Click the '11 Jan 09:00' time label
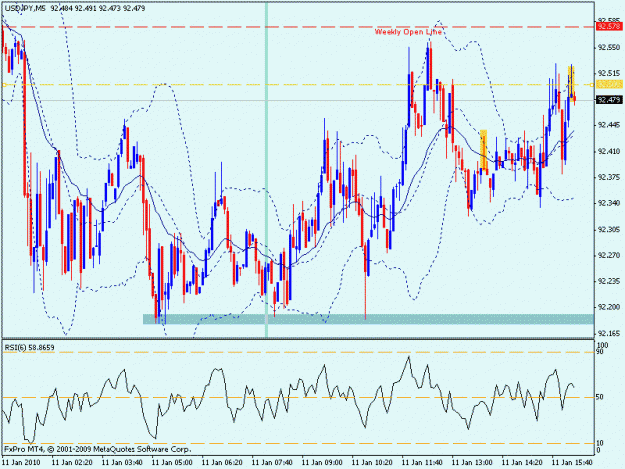The image size is (625, 469). tap(322, 463)
